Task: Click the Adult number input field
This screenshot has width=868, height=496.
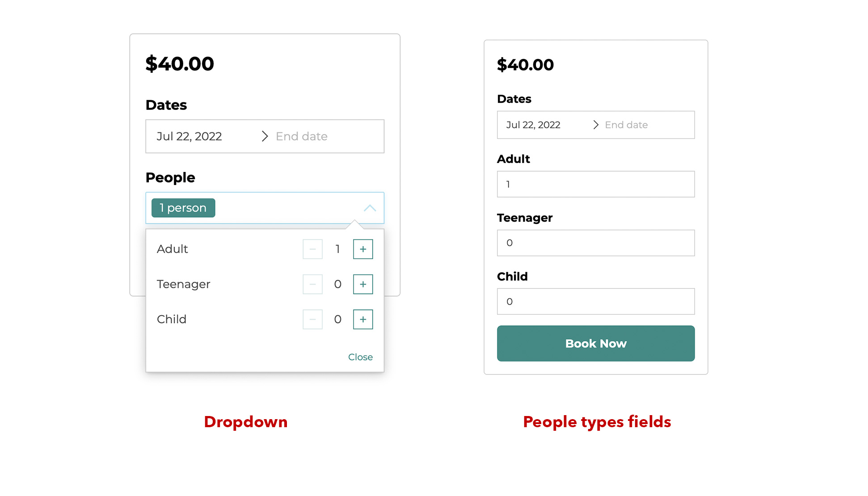Action: (595, 184)
